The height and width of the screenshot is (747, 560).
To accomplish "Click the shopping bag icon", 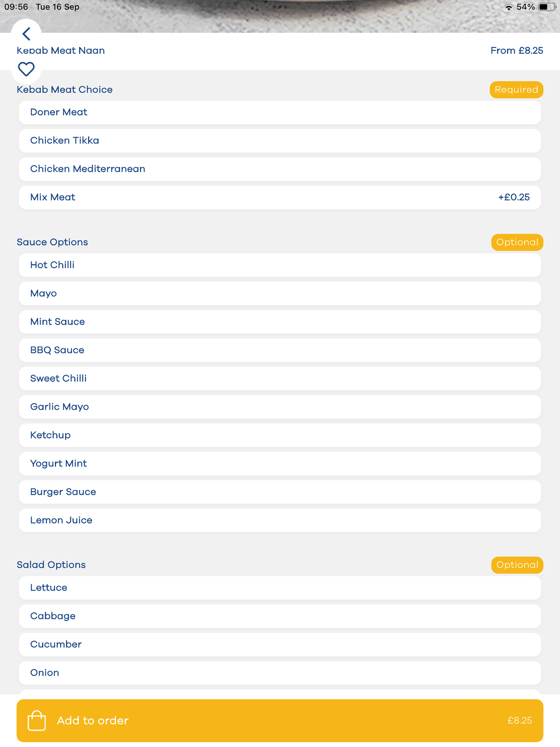I will click(x=36, y=720).
